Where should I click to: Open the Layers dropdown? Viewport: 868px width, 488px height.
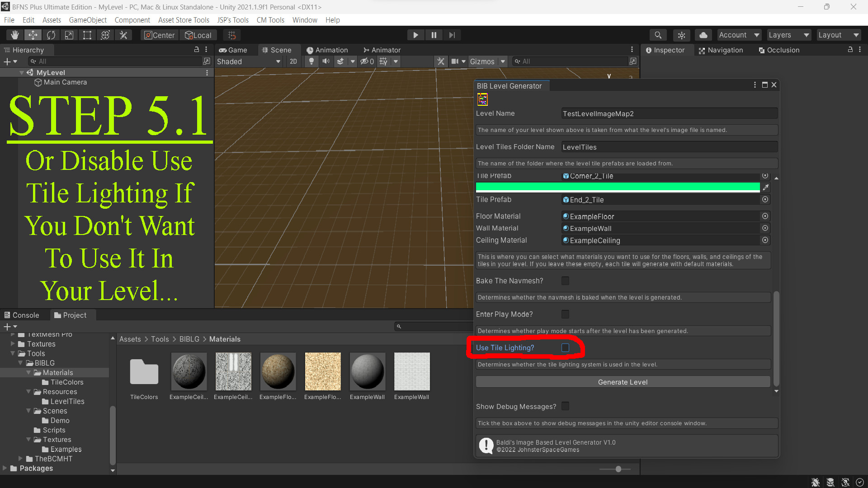click(x=788, y=35)
